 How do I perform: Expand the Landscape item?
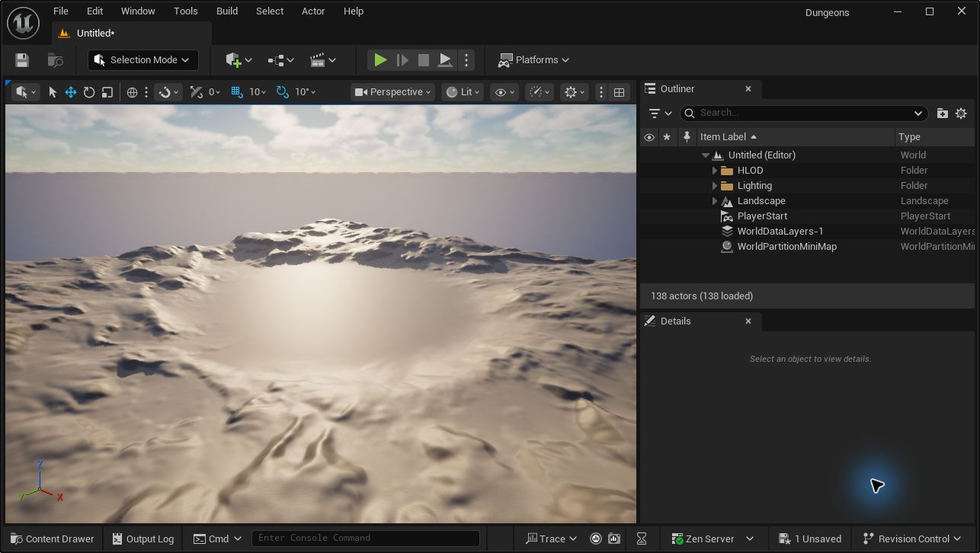click(x=715, y=201)
